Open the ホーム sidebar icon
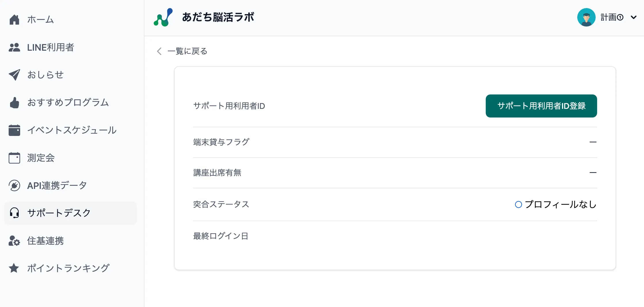 coord(14,19)
